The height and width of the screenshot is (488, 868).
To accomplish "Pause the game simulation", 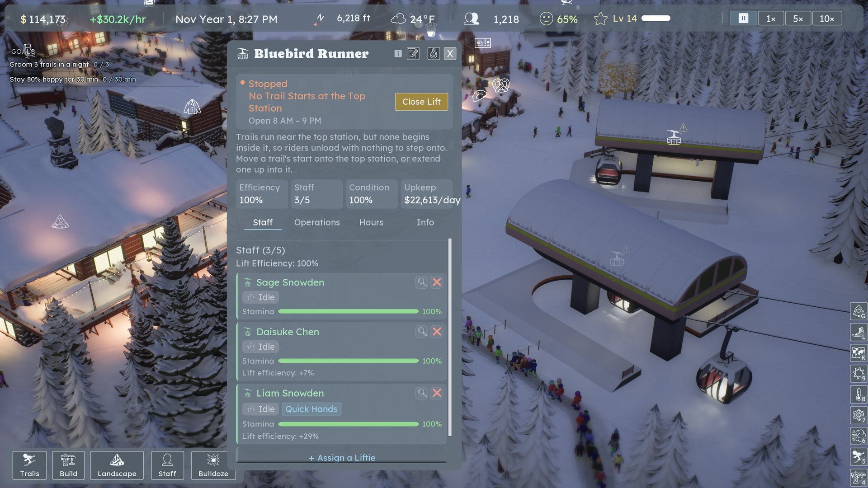I will tap(743, 19).
